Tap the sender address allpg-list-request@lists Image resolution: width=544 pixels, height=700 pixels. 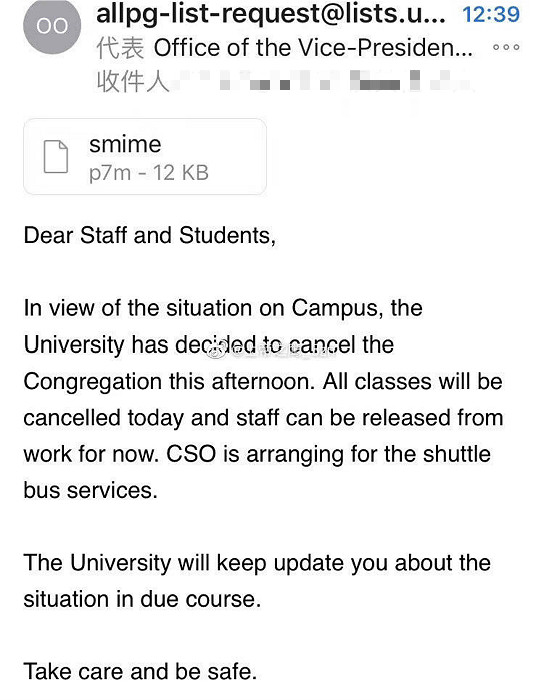pyautogui.click(x=271, y=14)
